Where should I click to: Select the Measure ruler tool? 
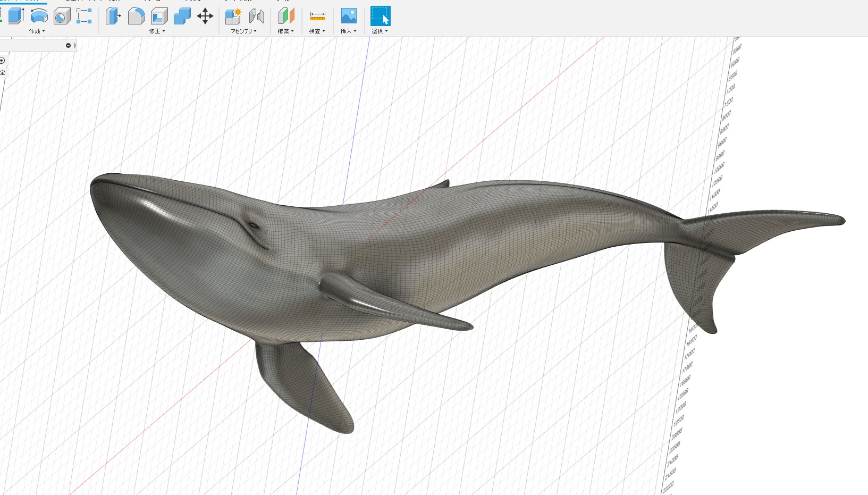point(317,16)
